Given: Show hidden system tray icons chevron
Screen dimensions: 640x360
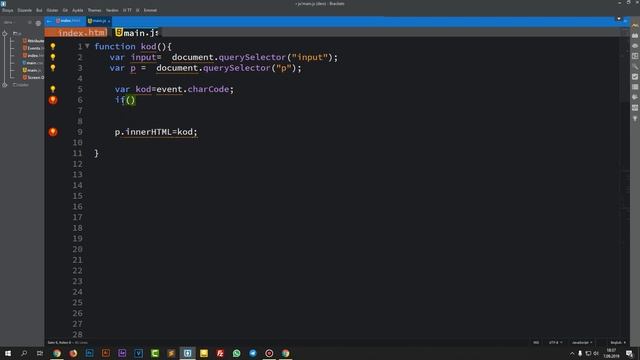Looking at the screenshot, I should 572,353.
